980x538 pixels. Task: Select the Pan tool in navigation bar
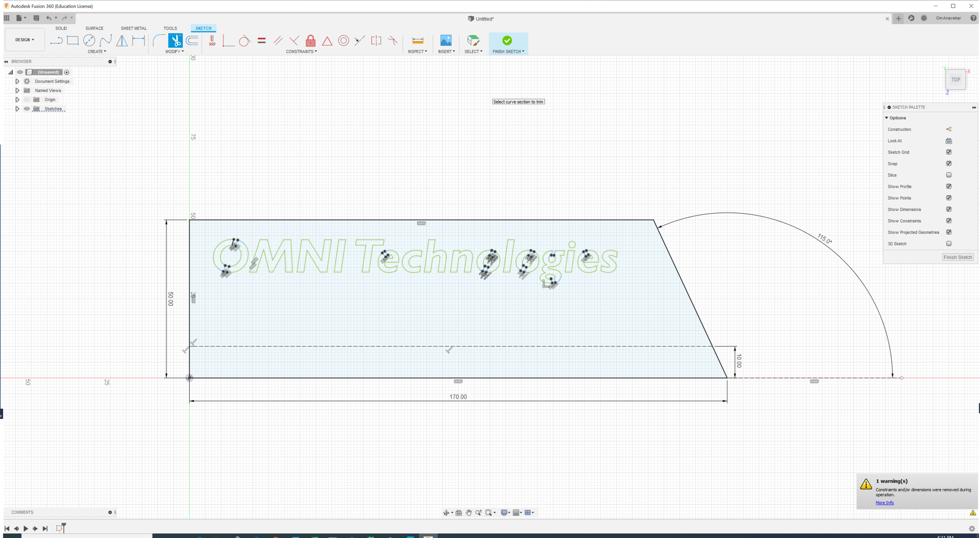468,512
